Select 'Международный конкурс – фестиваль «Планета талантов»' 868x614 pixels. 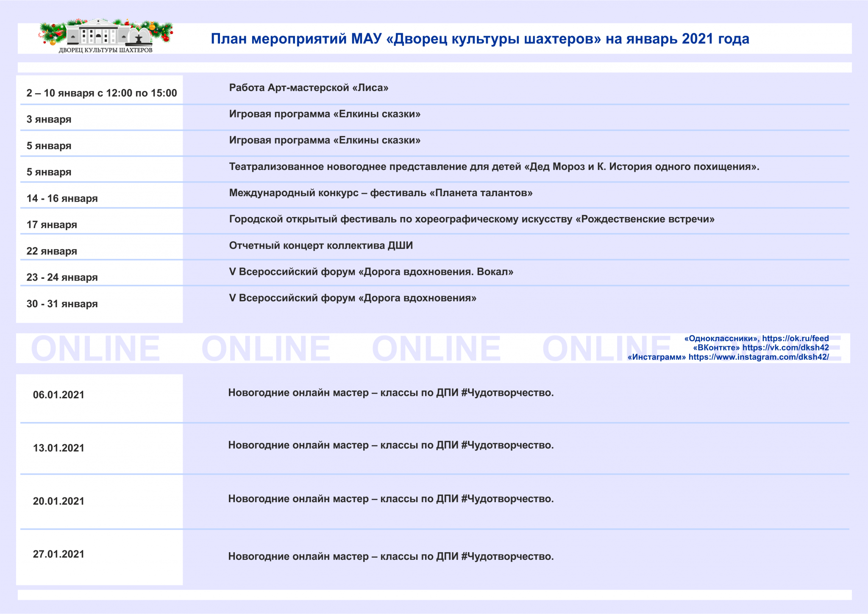coord(381,193)
